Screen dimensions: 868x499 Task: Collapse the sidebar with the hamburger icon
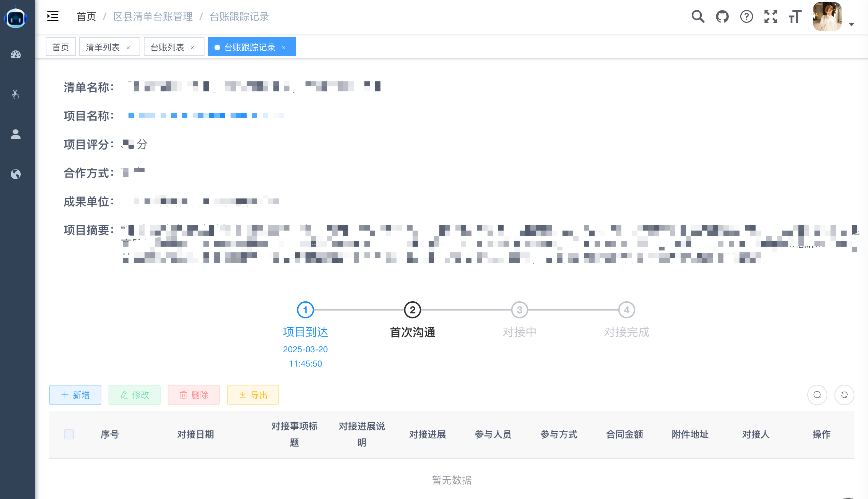(52, 16)
